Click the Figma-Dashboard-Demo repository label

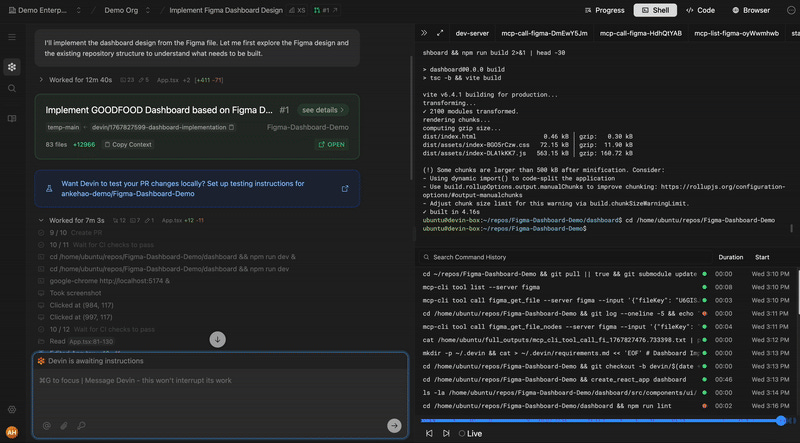coord(308,127)
